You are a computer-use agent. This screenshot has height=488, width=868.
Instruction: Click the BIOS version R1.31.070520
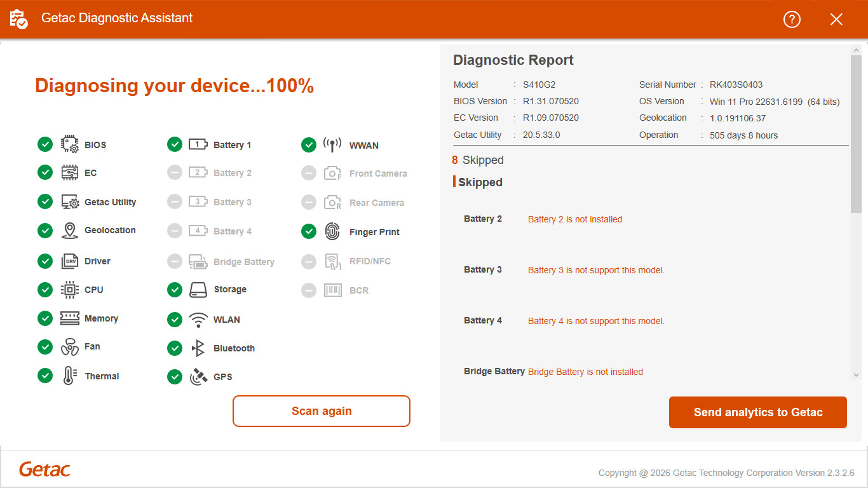point(551,101)
